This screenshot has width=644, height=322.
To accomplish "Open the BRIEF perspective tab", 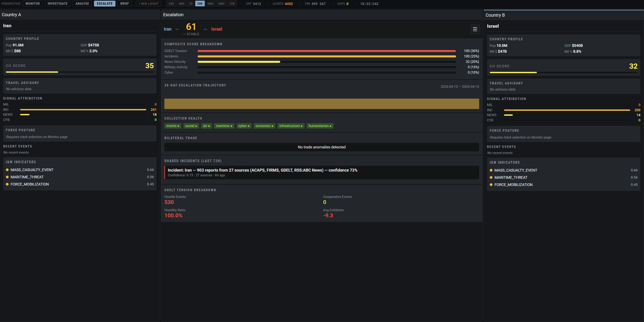I will pos(124,4).
